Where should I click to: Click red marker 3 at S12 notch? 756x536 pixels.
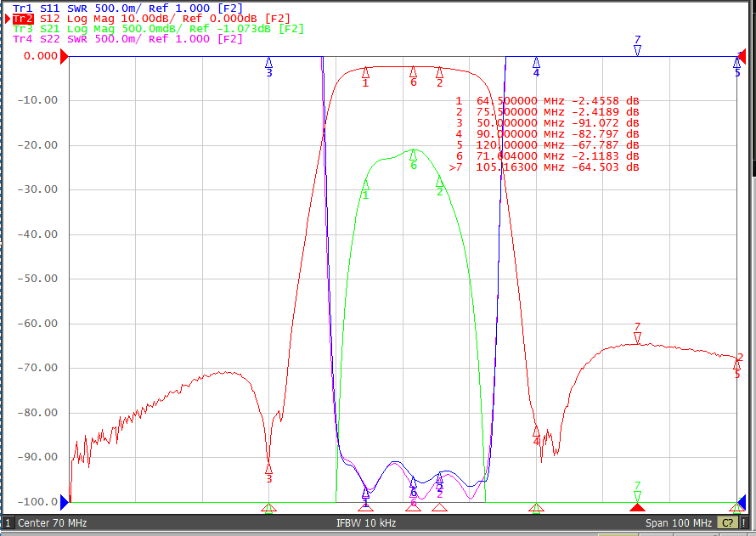click(268, 472)
